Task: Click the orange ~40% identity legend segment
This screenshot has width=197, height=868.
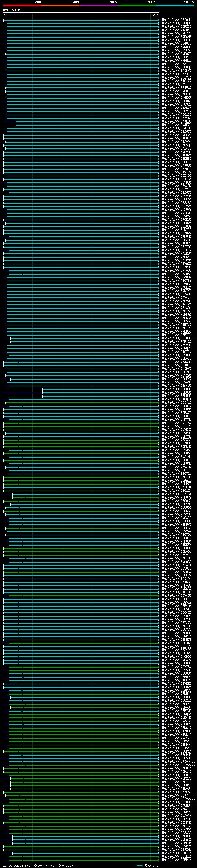Action: pos(60,6)
